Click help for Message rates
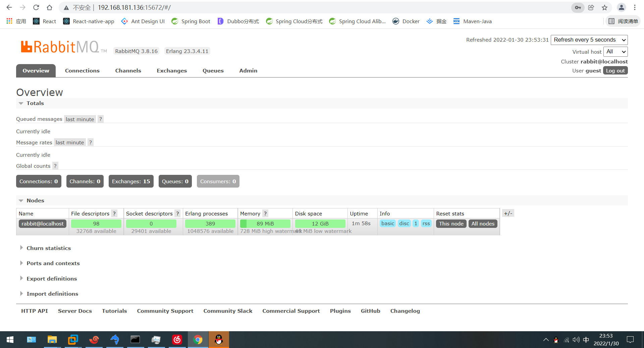Screen dimensions: 644x348 click(91, 142)
